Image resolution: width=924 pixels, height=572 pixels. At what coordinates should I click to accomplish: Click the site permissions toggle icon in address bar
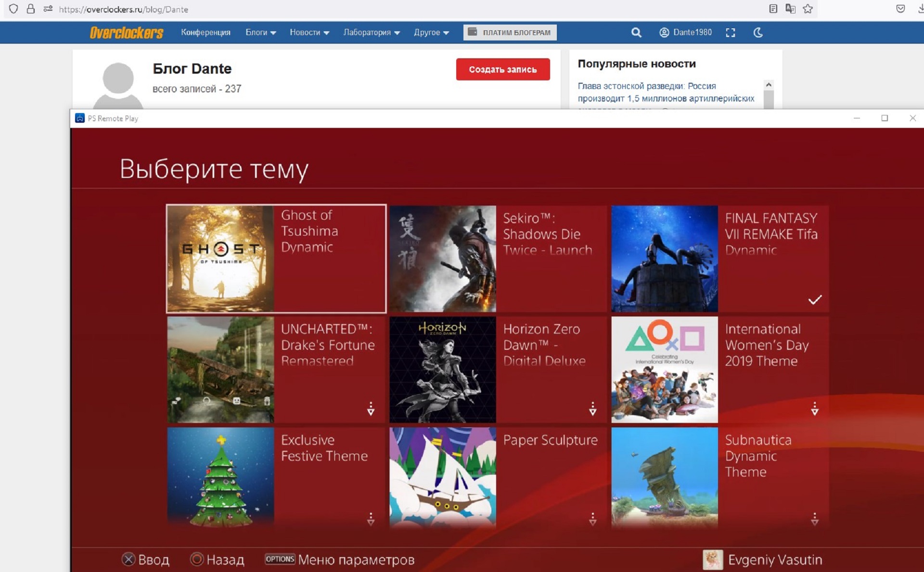[x=48, y=9]
